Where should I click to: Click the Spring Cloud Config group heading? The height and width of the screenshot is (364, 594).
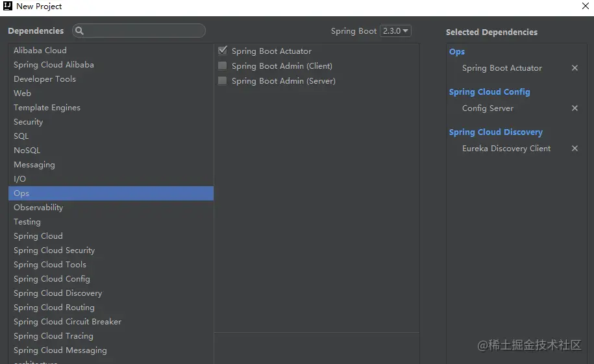coord(489,92)
